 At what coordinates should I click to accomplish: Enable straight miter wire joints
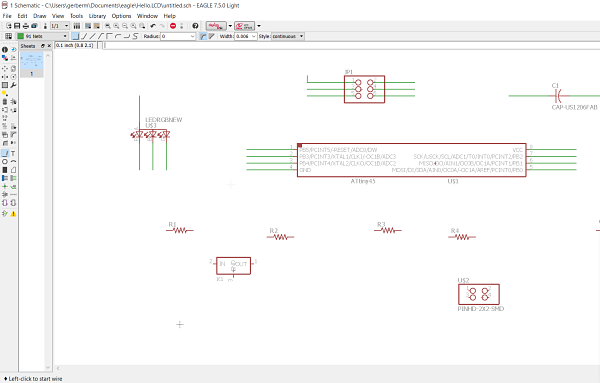pos(211,36)
